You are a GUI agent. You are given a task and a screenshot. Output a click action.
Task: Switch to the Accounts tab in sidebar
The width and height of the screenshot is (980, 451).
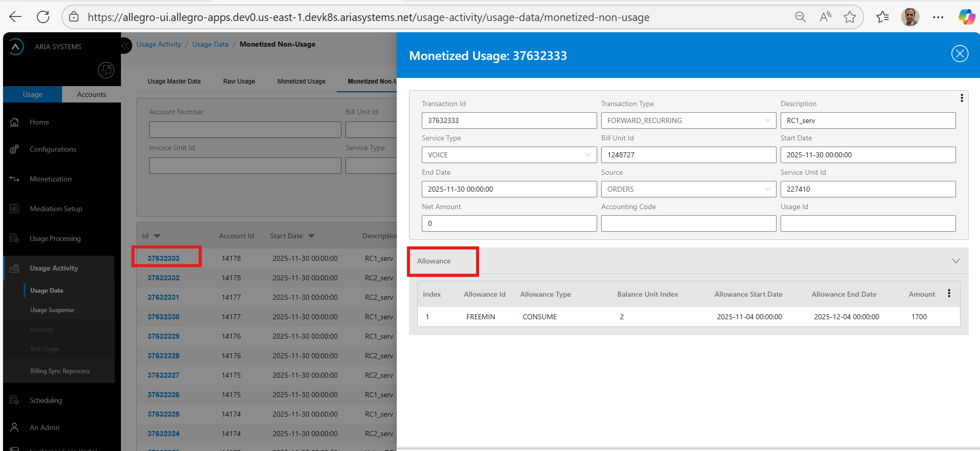coord(91,94)
